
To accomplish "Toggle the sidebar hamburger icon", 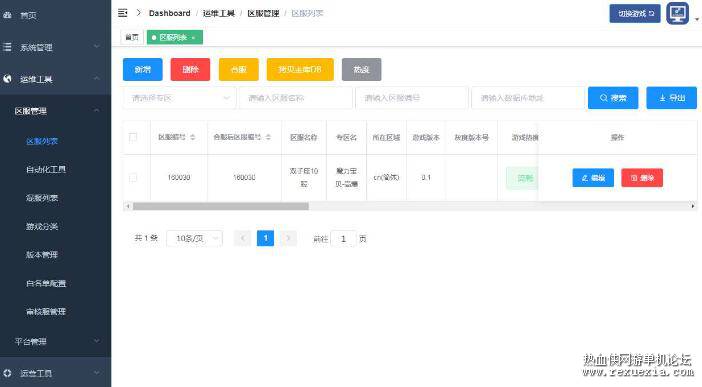I will [x=123, y=13].
